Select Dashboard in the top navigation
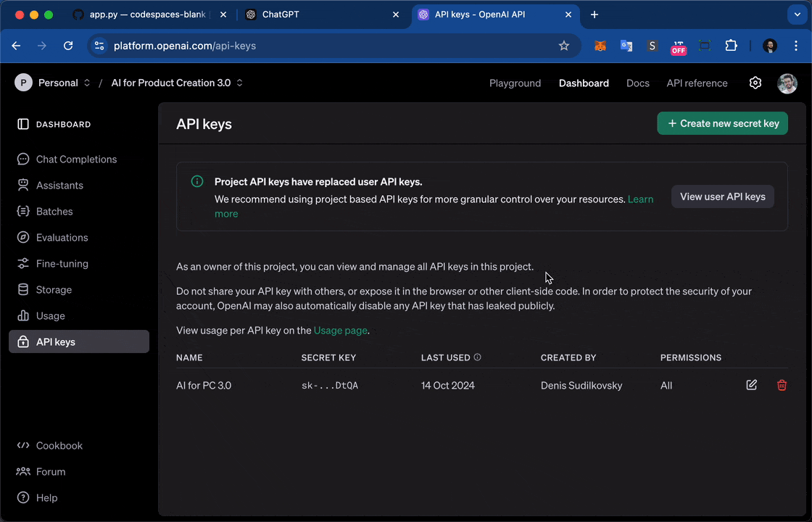This screenshot has width=812, height=522. pyautogui.click(x=584, y=83)
